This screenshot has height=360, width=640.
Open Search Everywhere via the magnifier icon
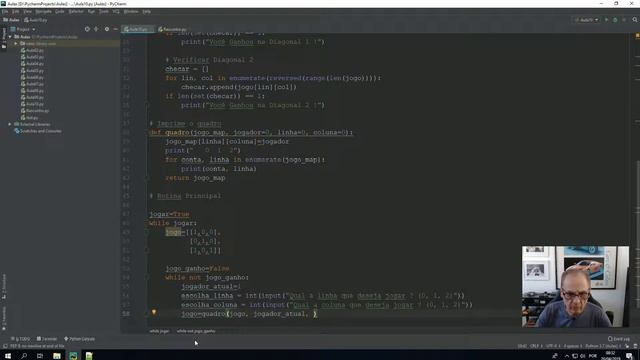635,20
